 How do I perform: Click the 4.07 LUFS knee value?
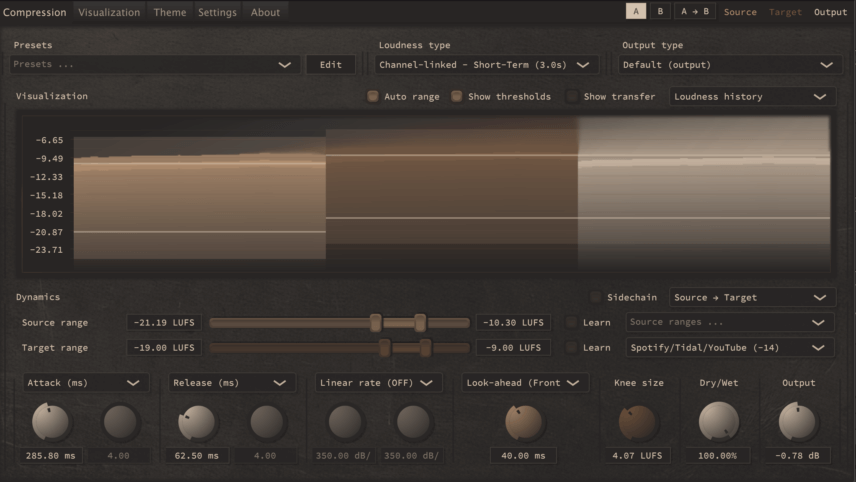coord(637,455)
